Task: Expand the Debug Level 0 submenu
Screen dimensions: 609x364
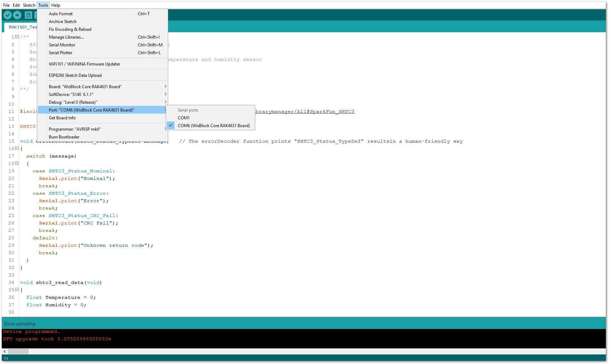Action: pyautogui.click(x=165, y=102)
